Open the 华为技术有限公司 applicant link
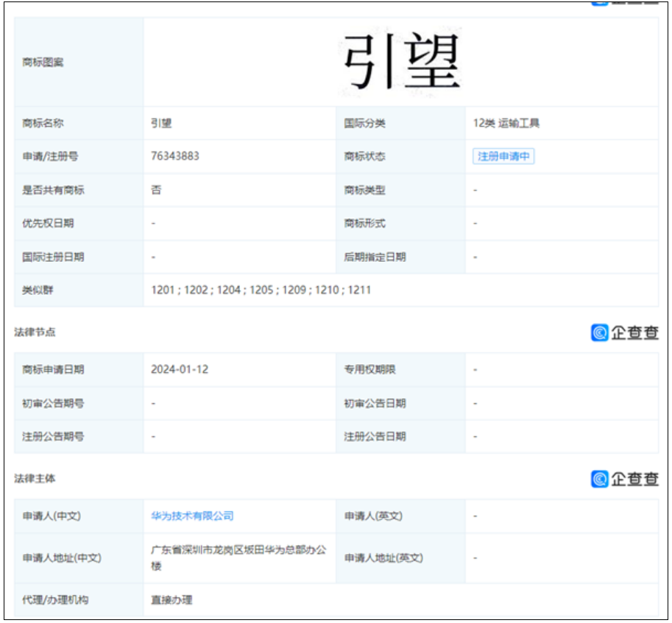The height and width of the screenshot is (623, 672). 192,516
